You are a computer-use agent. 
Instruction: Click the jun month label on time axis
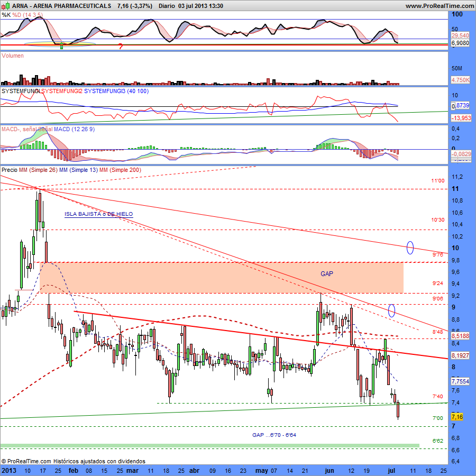[329, 471]
